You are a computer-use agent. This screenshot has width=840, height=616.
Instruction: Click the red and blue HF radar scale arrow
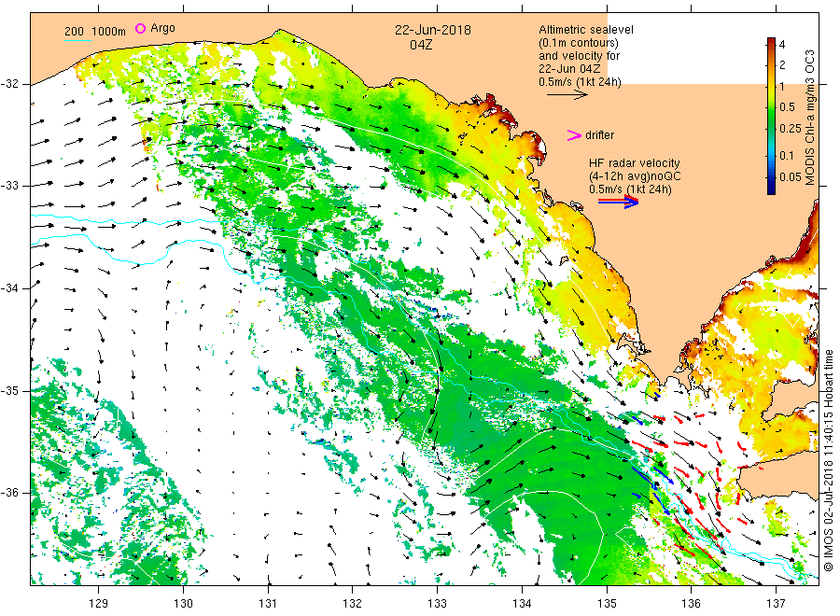[x=619, y=202]
